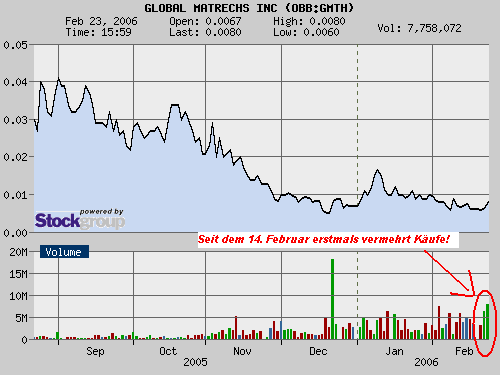Click the 20M volume axis label
Viewport: 500px width, 375px height.
18,252
